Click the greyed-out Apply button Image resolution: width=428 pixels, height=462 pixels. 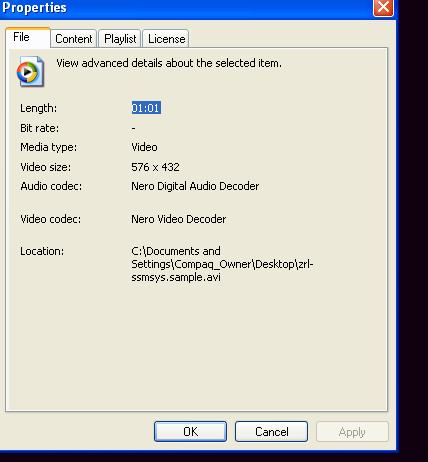point(352,432)
